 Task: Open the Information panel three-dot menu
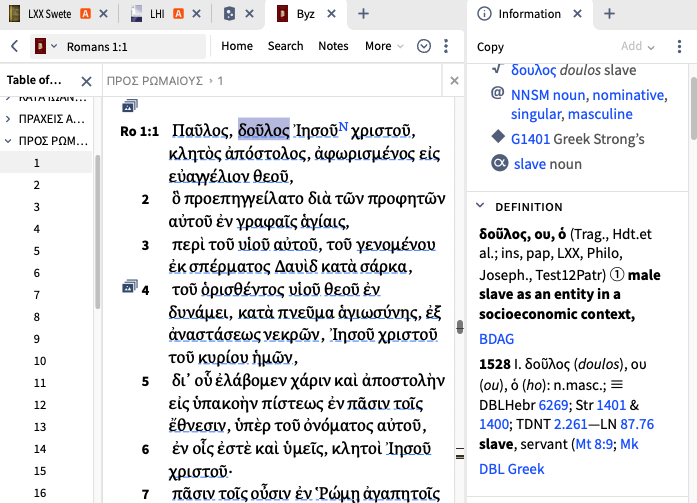(679, 46)
